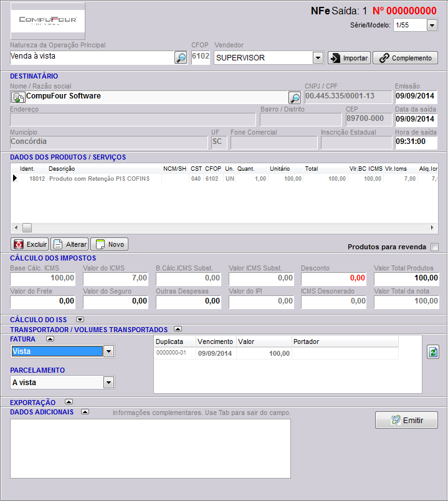Open the Parcelamento A vista dropdown
The image size is (448, 501).
(x=108, y=383)
